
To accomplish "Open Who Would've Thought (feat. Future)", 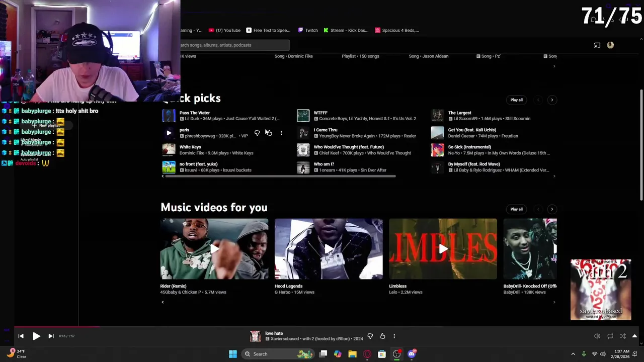I will click(349, 147).
